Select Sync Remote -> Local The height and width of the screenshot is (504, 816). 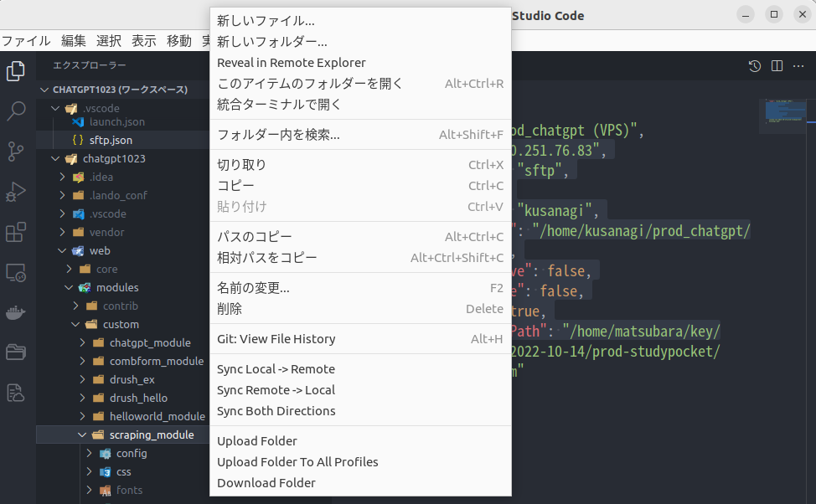tap(360, 390)
